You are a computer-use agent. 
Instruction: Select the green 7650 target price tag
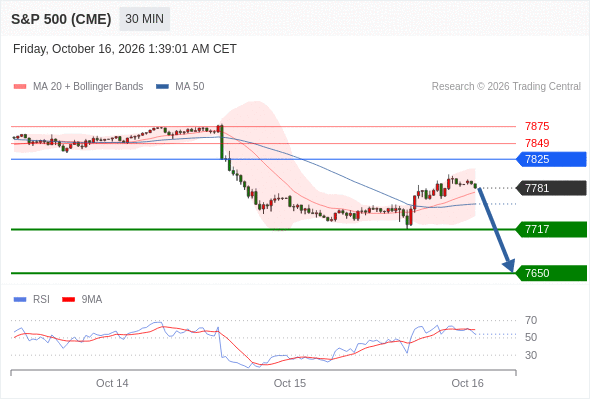pyautogui.click(x=551, y=273)
